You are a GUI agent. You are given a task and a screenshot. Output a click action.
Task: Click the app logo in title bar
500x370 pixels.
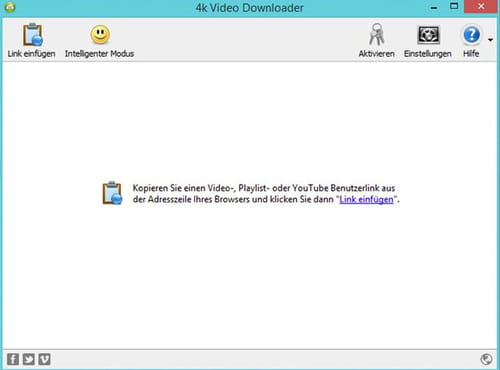[10, 7]
